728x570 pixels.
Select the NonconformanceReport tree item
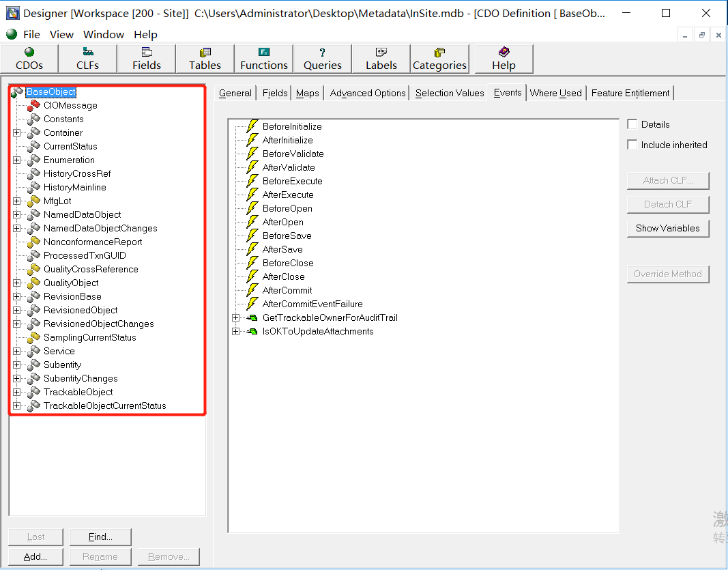click(93, 242)
